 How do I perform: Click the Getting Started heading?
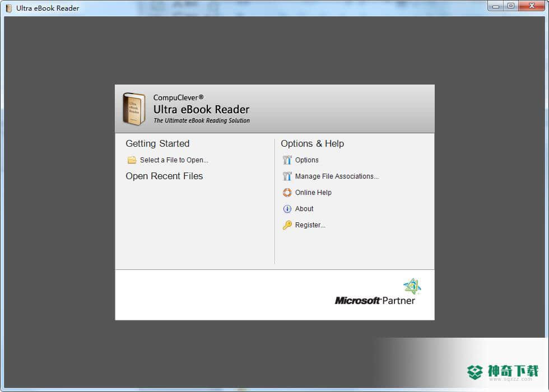[157, 143]
